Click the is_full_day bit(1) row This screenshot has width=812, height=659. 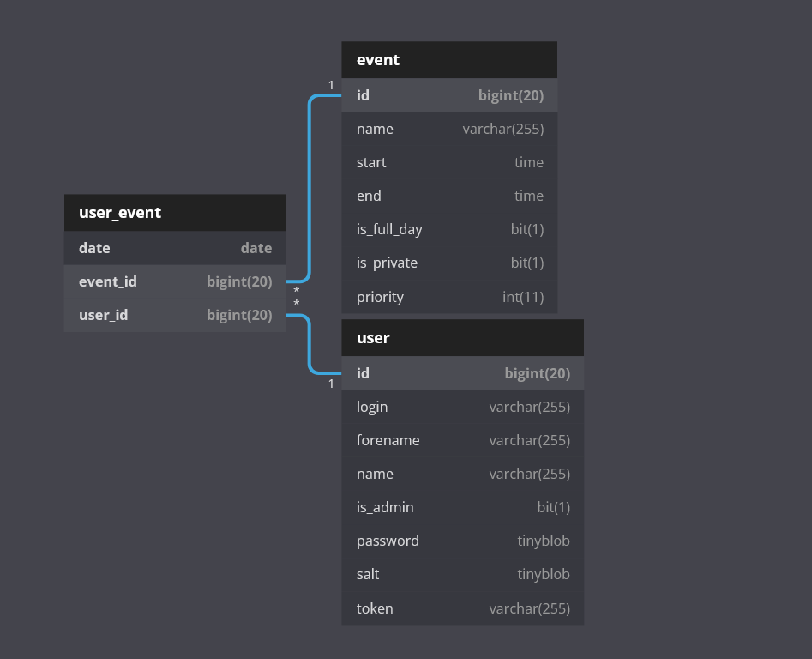(x=449, y=229)
